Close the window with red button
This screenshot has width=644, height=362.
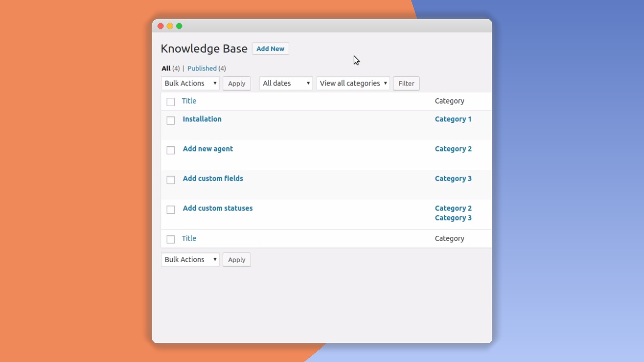[x=160, y=26]
